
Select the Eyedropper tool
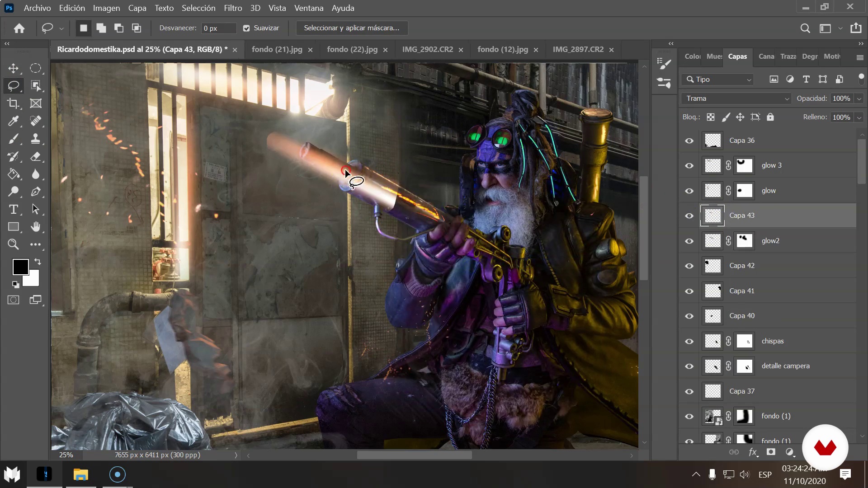pos(14,121)
